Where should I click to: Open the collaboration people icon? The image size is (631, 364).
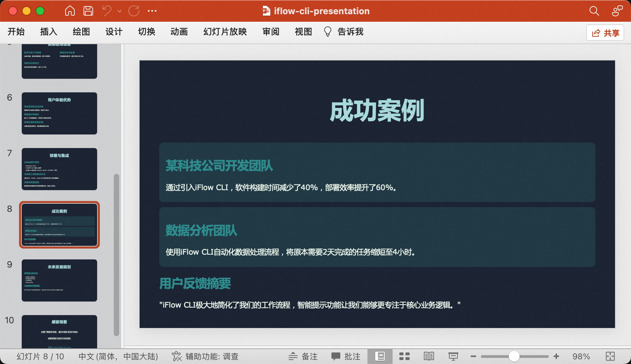[x=617, y=11]
